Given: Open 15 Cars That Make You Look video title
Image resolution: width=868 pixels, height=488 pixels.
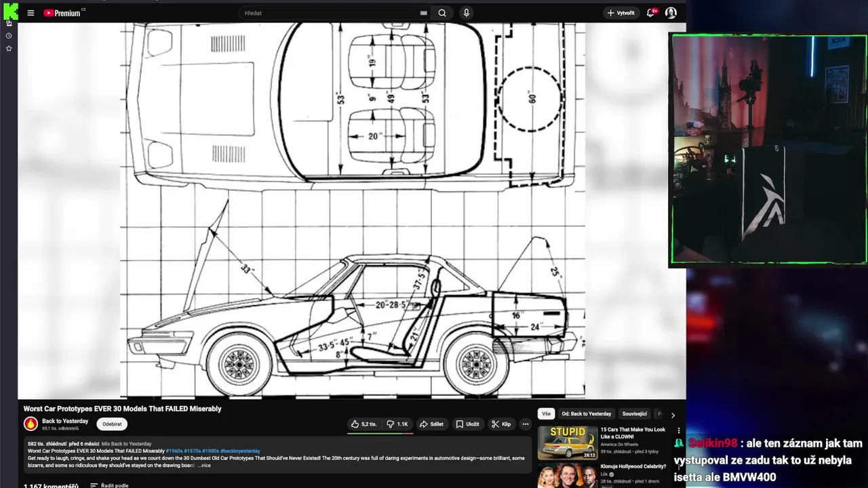Looking at the screenshot, I should tap(633, 432).
